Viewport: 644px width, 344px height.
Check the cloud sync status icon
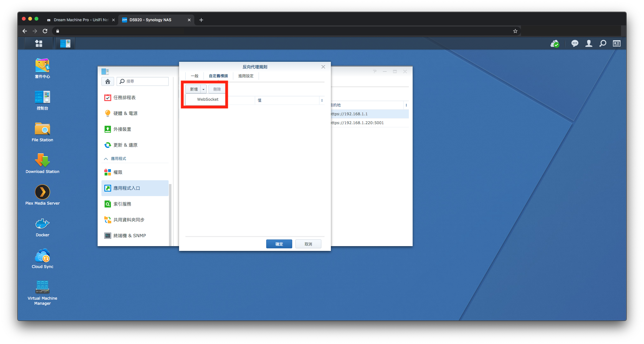(x=555, y=44)
